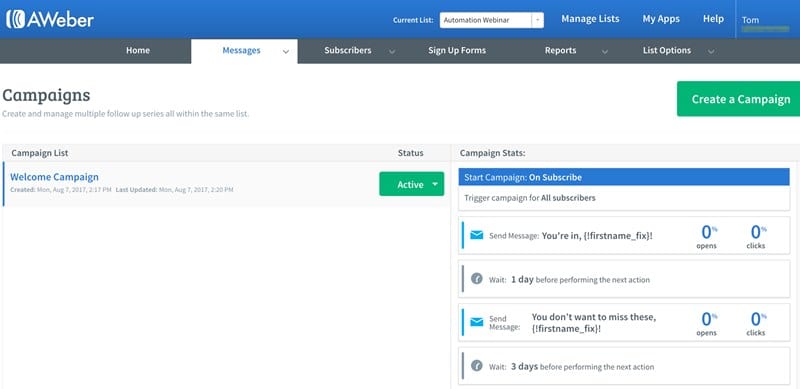Open the List Options tab
800x389 pixels.
coord(667,51)
